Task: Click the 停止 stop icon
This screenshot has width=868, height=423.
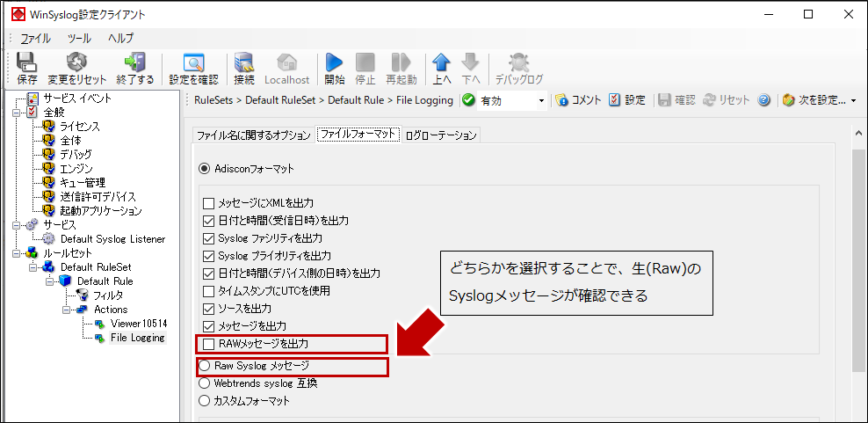Action: coord(365,62)
